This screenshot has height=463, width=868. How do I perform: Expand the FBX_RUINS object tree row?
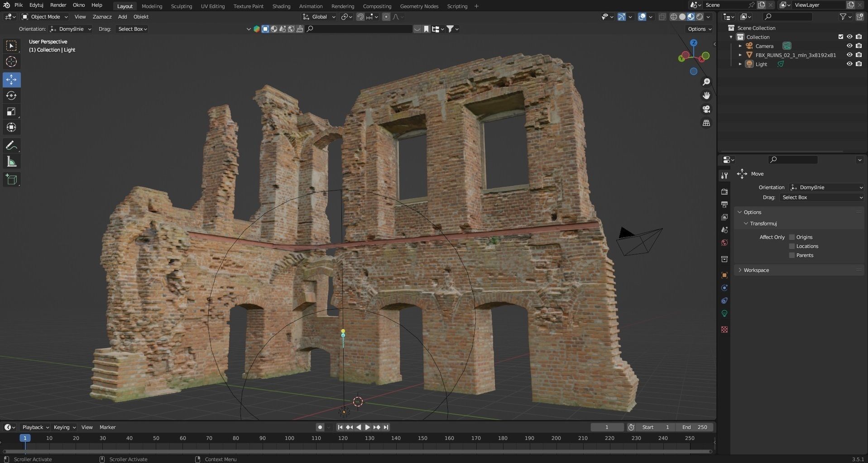coord(740,55)
